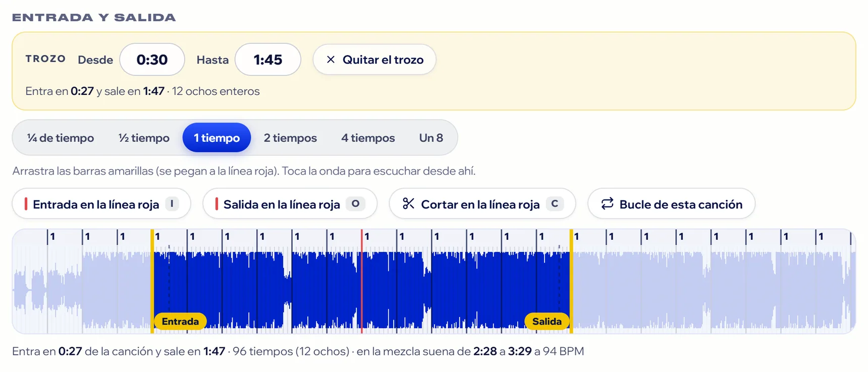Set Entrada en la línea roja
The height and width of the screenshot is (372, 868).
101,204
